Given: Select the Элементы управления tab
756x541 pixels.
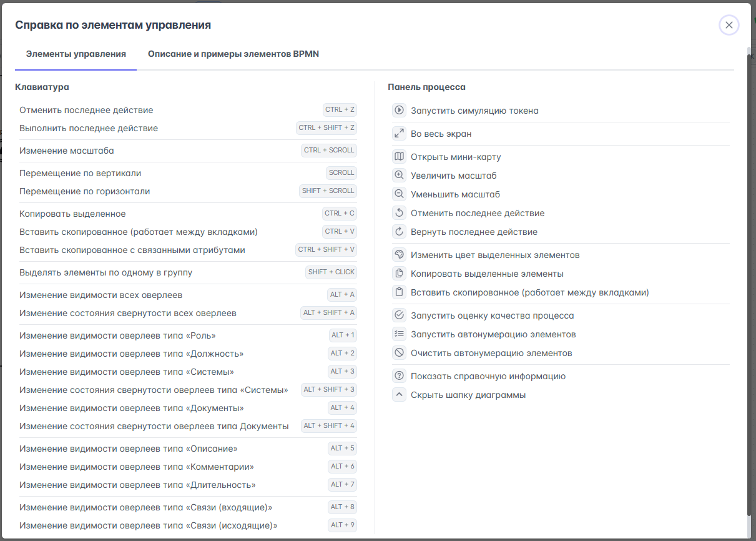Looking at the screenshot, I should coord(76,54).
